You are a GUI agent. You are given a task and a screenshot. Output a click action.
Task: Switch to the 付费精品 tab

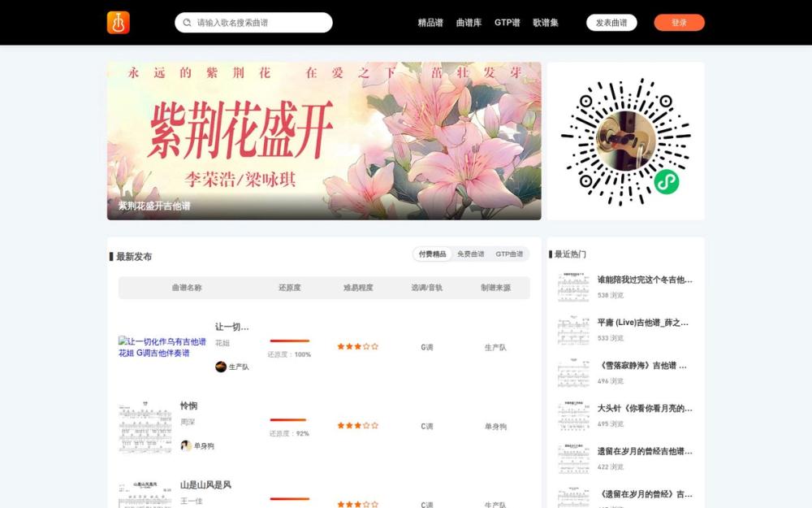(433, 254)
